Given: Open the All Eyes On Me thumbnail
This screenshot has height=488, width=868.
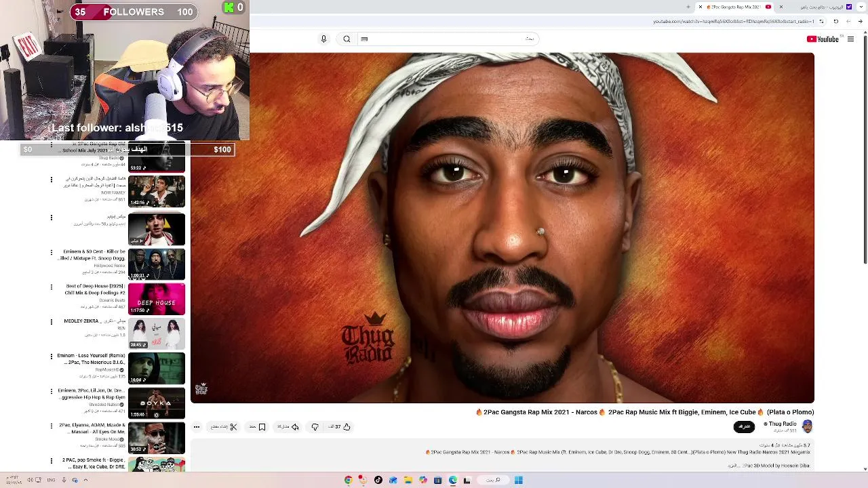Looking at the screenshot, I should 157,439.
